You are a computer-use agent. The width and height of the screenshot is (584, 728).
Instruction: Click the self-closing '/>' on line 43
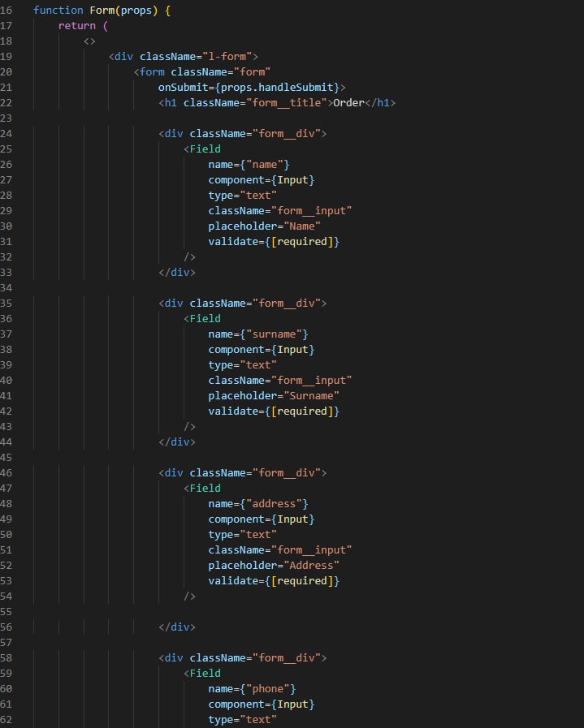pyautogui.click(x=189, y=426)
